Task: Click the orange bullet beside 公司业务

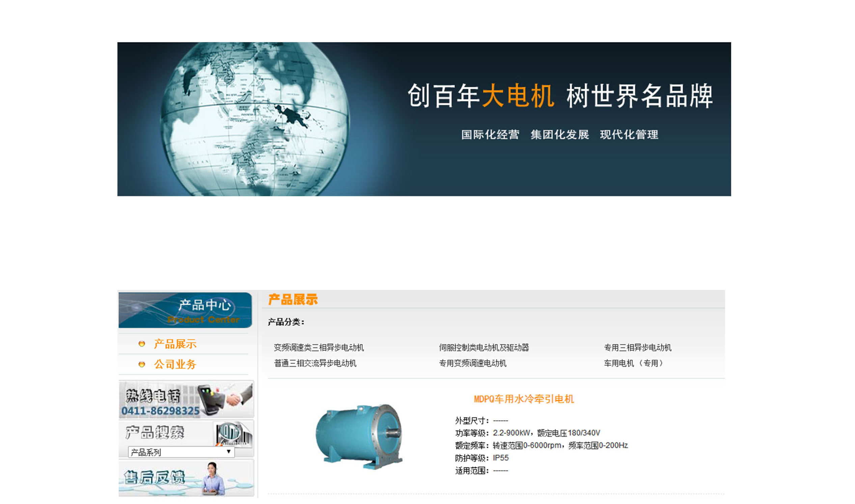Action: pyautogui.click(x=142, y=364)
